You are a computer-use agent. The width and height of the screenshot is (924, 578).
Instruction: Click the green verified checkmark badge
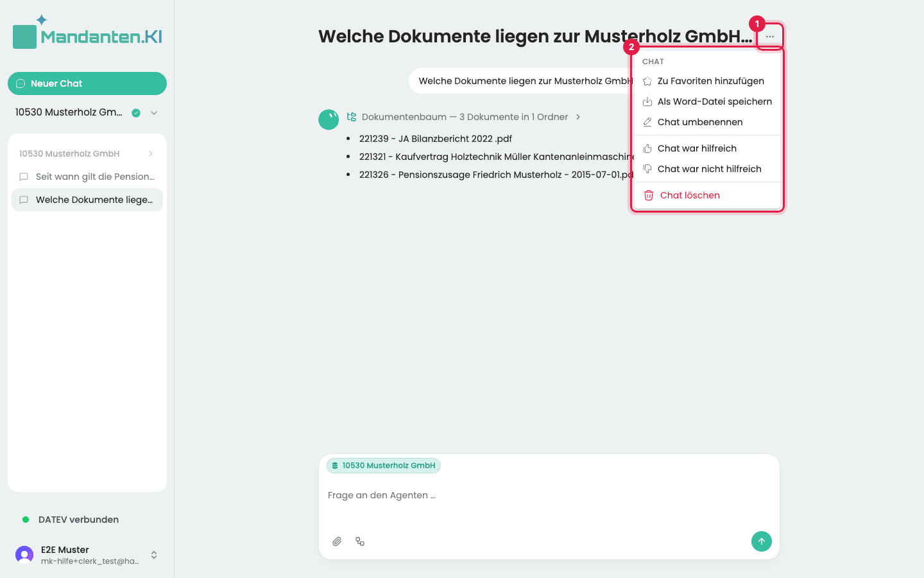(x=136, y=113)
